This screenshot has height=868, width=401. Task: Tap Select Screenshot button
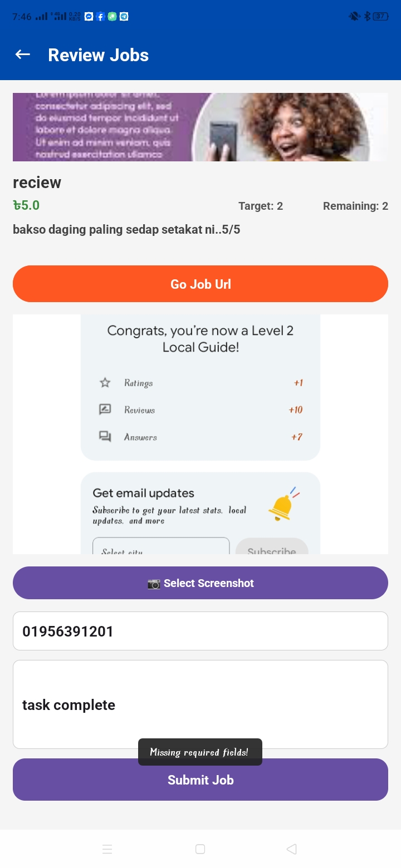[x=200, y=583]
